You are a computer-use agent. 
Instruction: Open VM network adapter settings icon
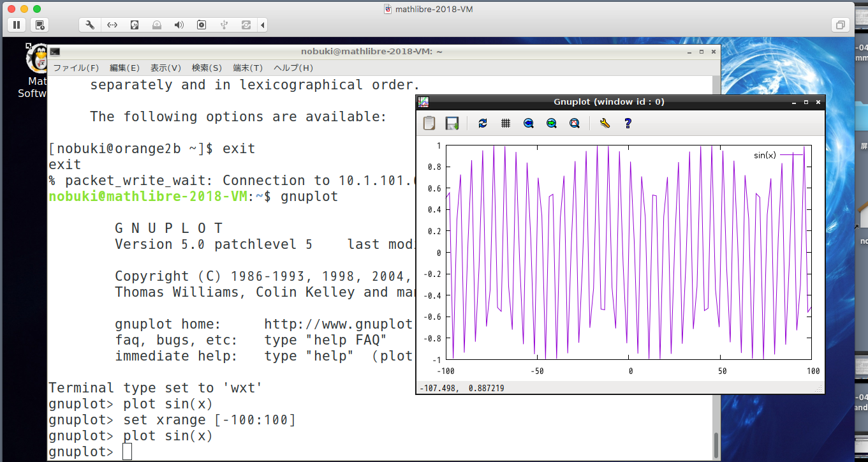[x=112, y=25]
